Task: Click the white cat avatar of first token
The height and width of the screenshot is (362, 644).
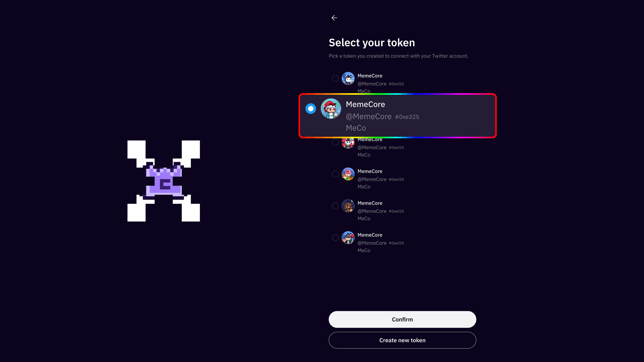Action: click(348, 78)
